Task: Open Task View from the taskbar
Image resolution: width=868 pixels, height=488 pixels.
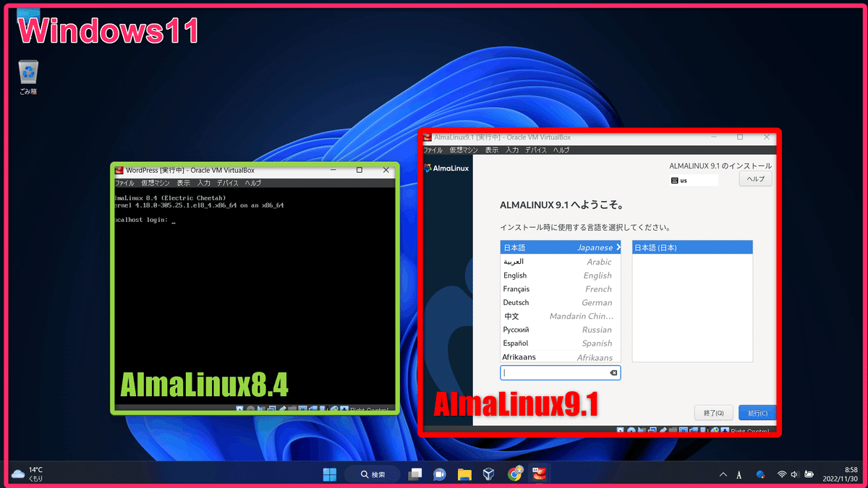Action: pyautogui.click(x=415, y=474)
